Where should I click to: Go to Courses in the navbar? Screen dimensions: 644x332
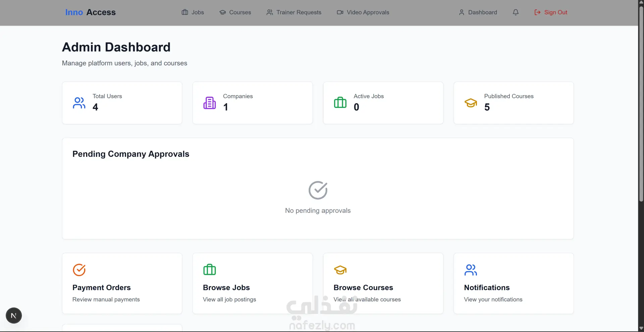click(x=235, y=12)
